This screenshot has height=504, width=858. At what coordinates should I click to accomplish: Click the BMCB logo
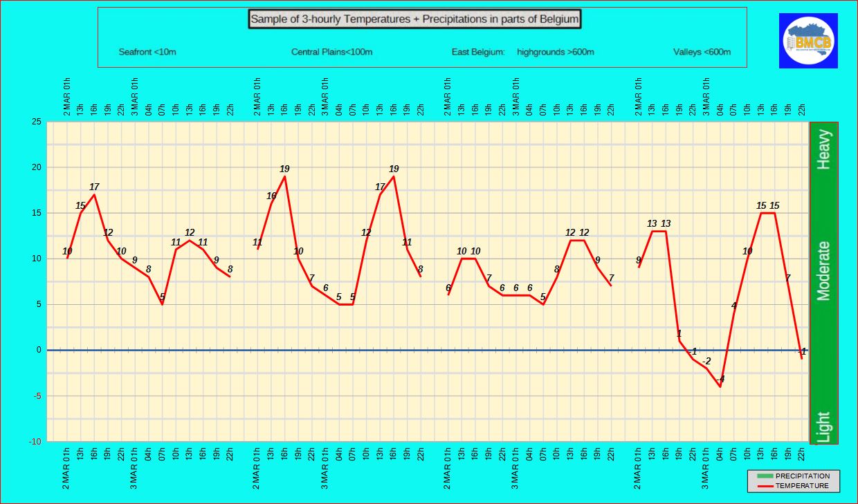click(808, 41)
